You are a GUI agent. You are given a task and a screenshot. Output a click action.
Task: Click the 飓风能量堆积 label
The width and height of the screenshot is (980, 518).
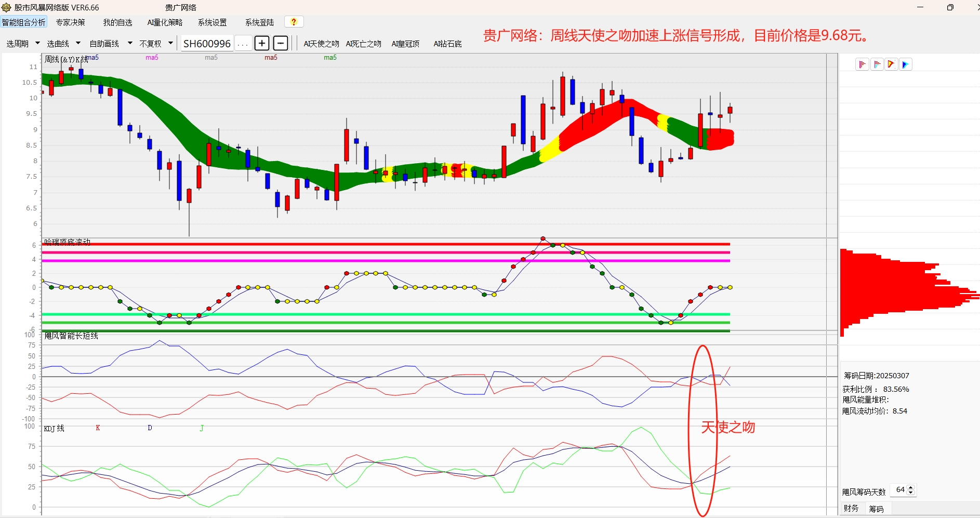click(x=866, y=400)
